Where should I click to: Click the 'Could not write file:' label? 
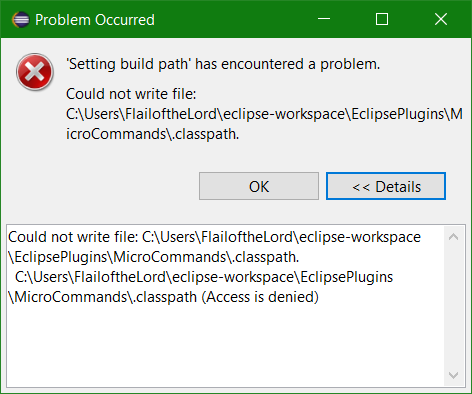pos(131,94)
